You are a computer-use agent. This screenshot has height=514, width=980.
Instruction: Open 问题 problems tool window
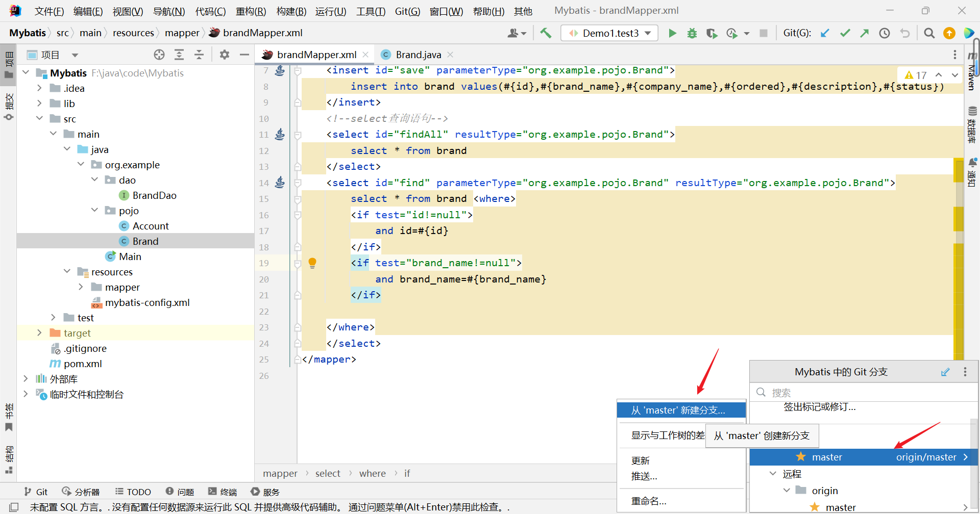point(180,492)
